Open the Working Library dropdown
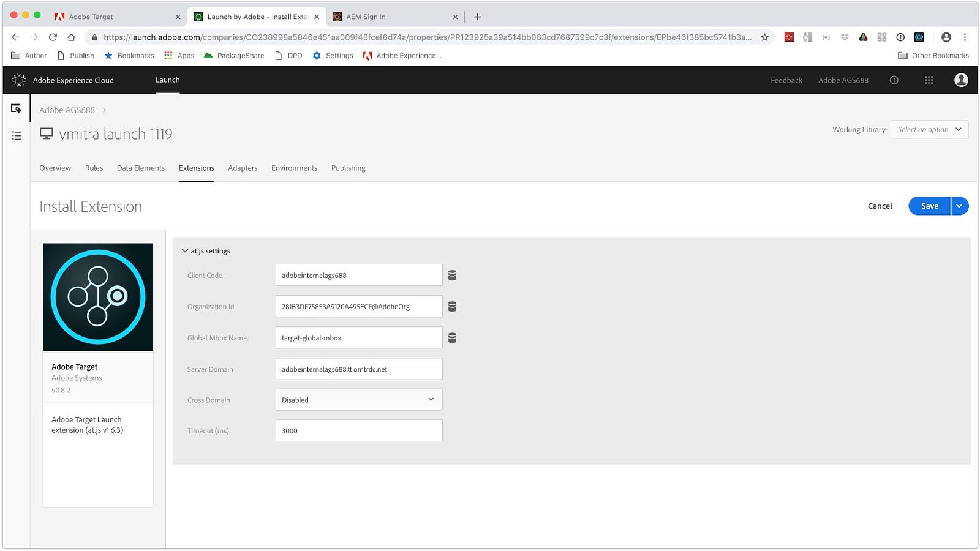Screen dimensions: 980x551 pyautogui.click(x=929, y=130)
